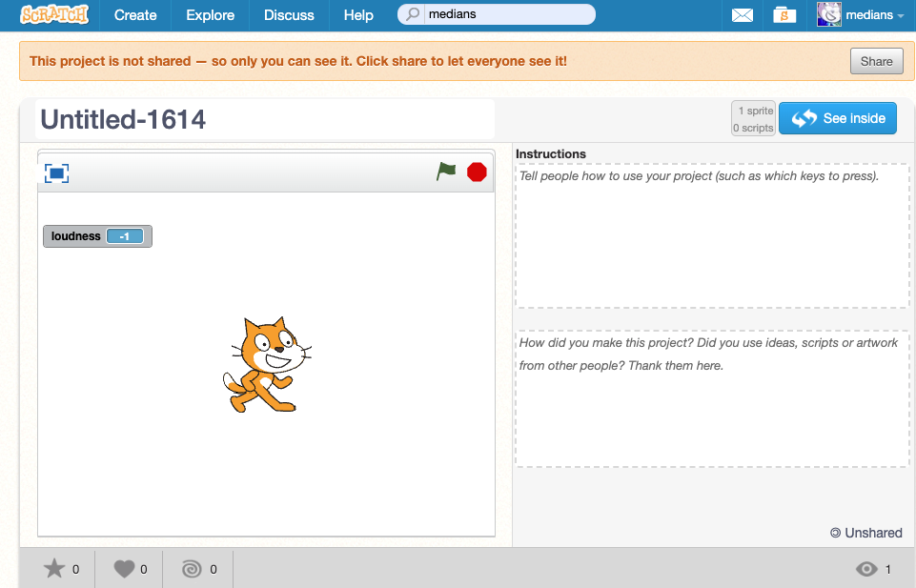The width and height of the screenshot is (916, 588).
Task: Click into the Instructions text box
Action: point(712,236)
